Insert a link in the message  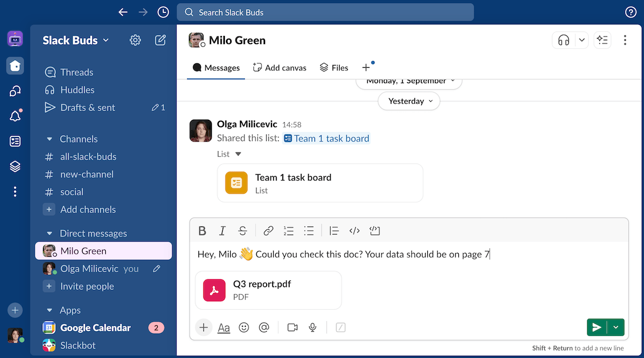[268, 231]
